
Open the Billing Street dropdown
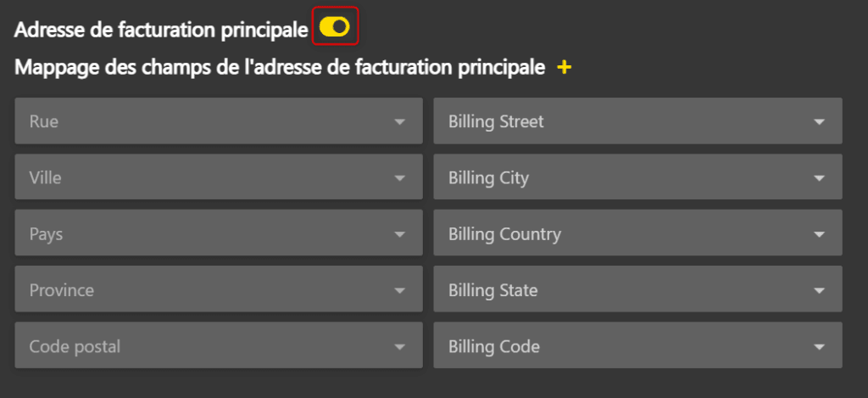637,121
